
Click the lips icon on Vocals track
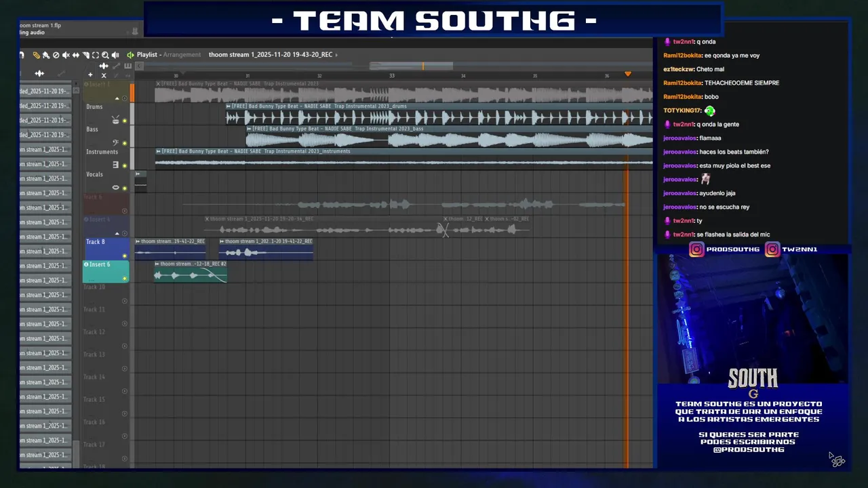tap(115, 187)
